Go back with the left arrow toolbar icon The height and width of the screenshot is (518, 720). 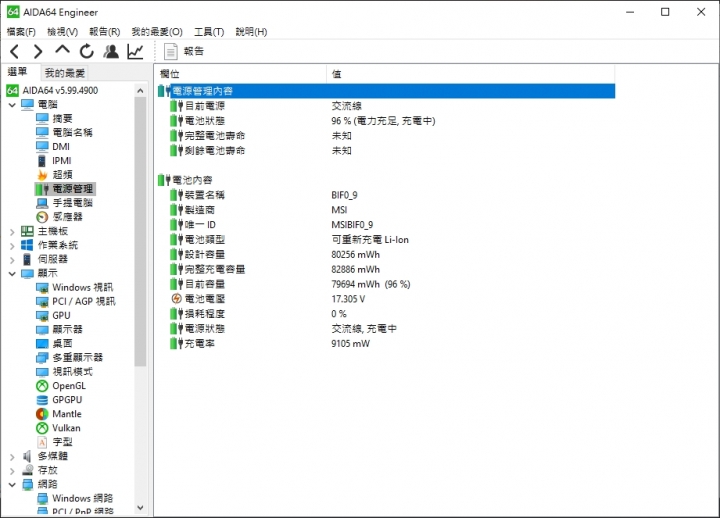click(15, 51)
